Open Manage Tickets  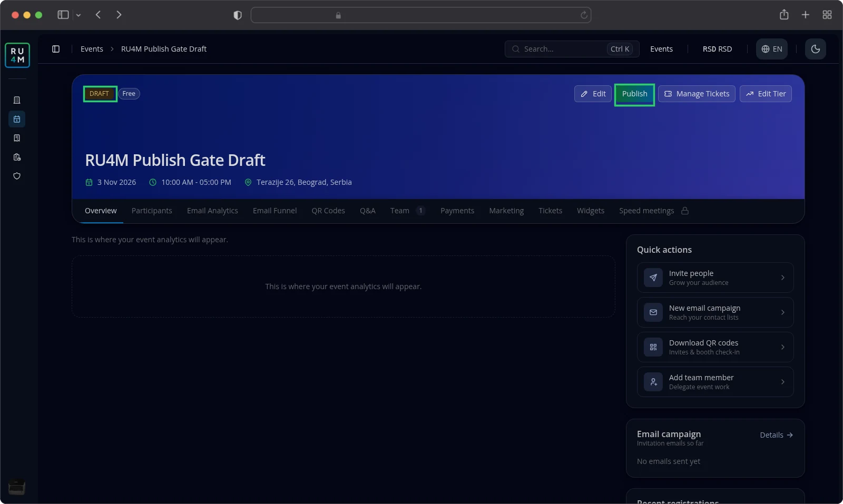[x=697, y=94]
